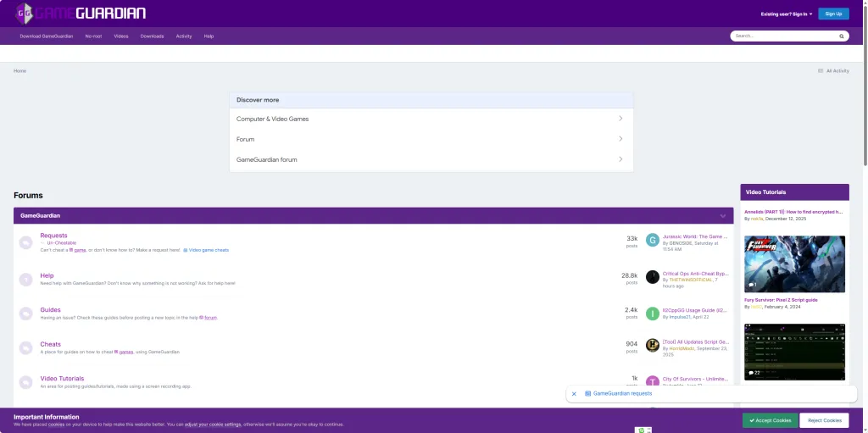Open THETWINSOFFICIAL's avatar in Help row
This screenshot has width=868, height=433.
point(653,277)
